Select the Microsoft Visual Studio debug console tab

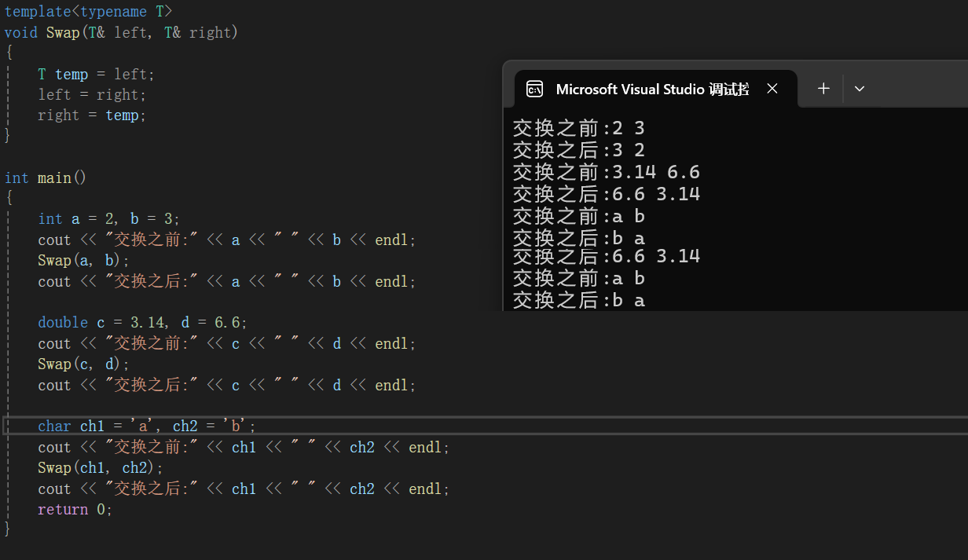coord(652,89)
